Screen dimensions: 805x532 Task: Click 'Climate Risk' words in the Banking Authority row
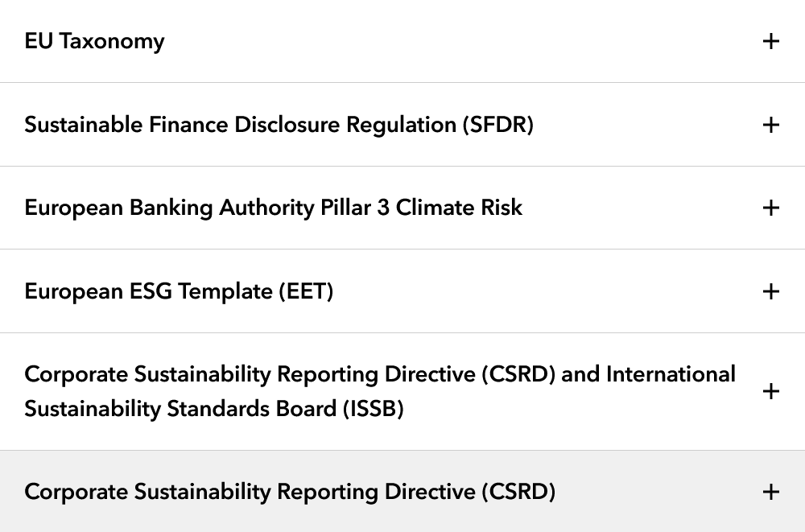point(459,208)
